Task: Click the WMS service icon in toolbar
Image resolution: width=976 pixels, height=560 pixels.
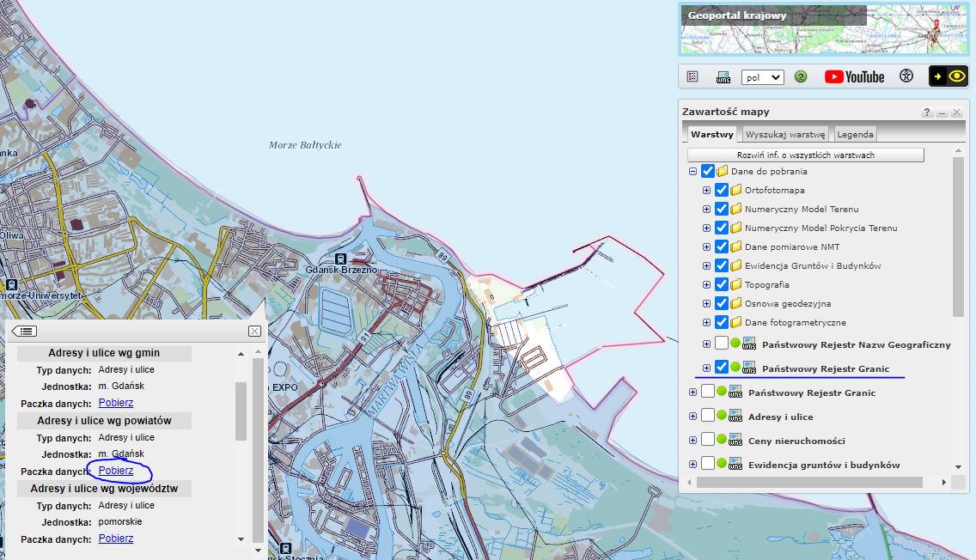Action: 723,77
